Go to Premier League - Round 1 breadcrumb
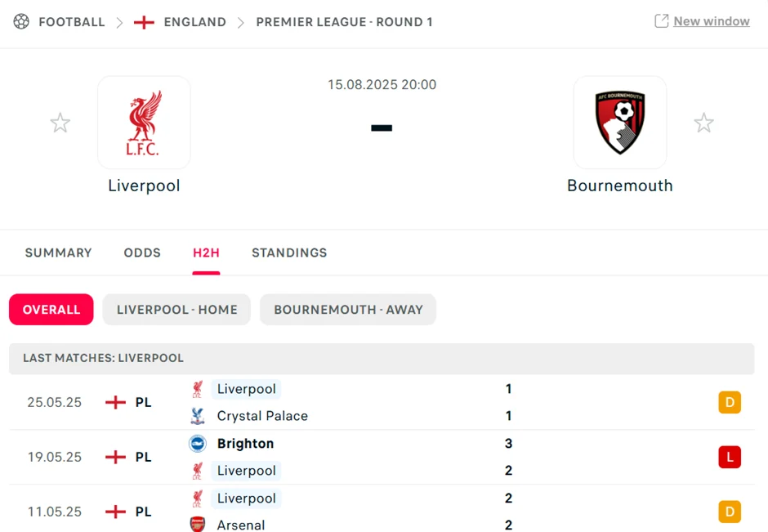The image size is (768, 532). click(344, 22)
